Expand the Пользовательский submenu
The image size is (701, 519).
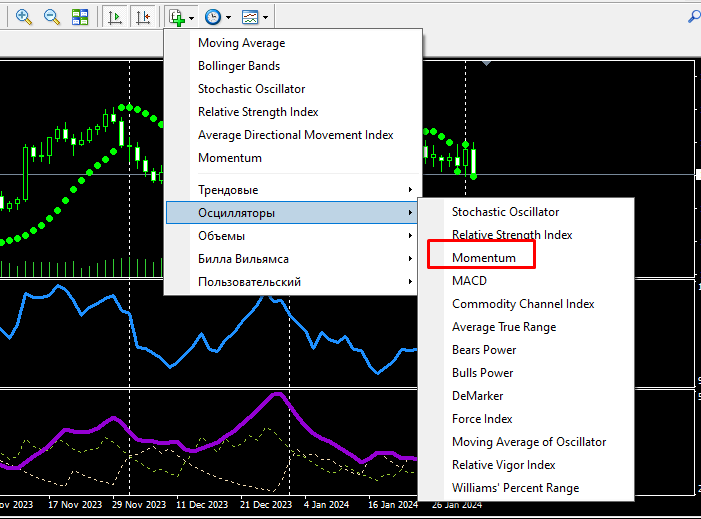pos(293,282)
